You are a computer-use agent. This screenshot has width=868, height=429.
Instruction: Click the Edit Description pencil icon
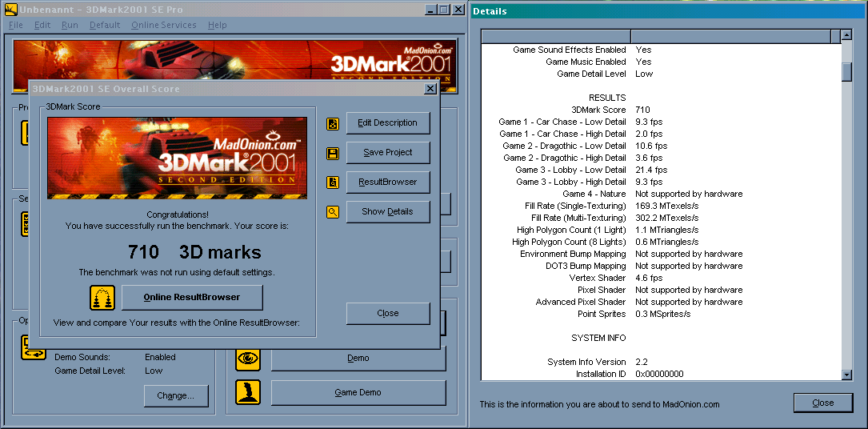click(333, 123)
